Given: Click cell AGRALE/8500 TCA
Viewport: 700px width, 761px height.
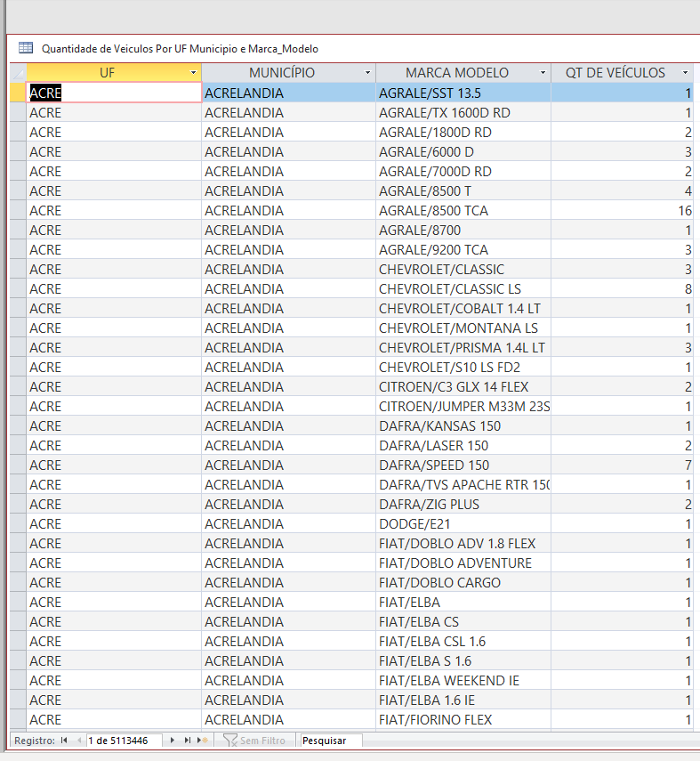Looking at the screenshot, I should click(x=463, y=210).
